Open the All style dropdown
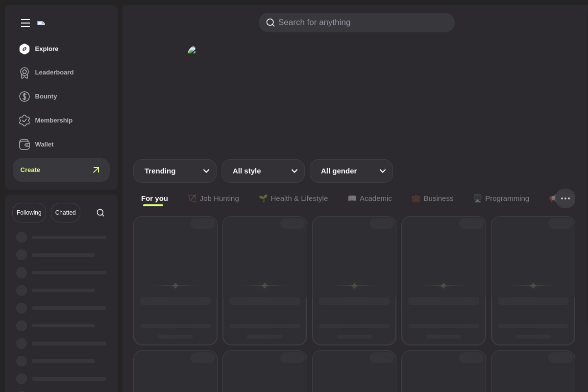Screen dimensions: 588x392 [x=263, y=171]
